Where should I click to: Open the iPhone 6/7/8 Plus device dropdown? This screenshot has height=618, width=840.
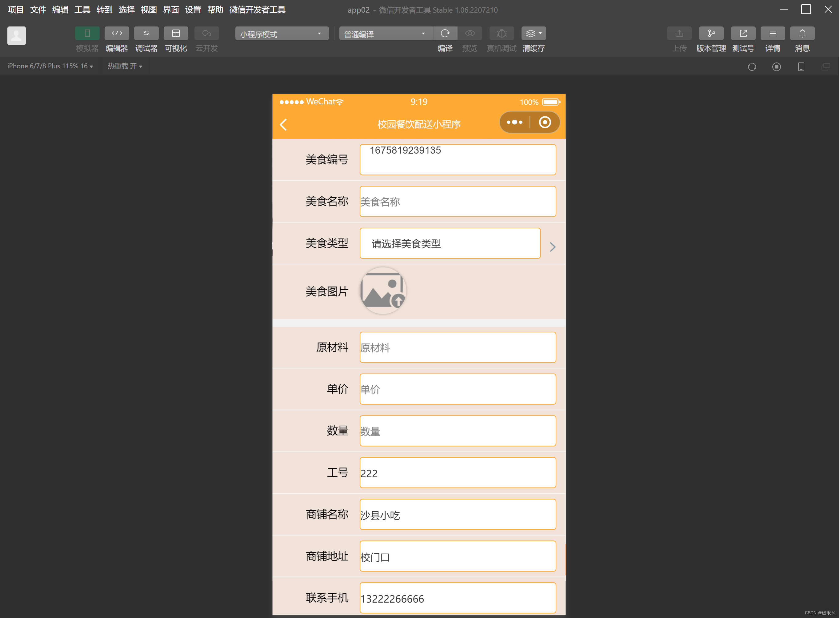tap(50, 66)
